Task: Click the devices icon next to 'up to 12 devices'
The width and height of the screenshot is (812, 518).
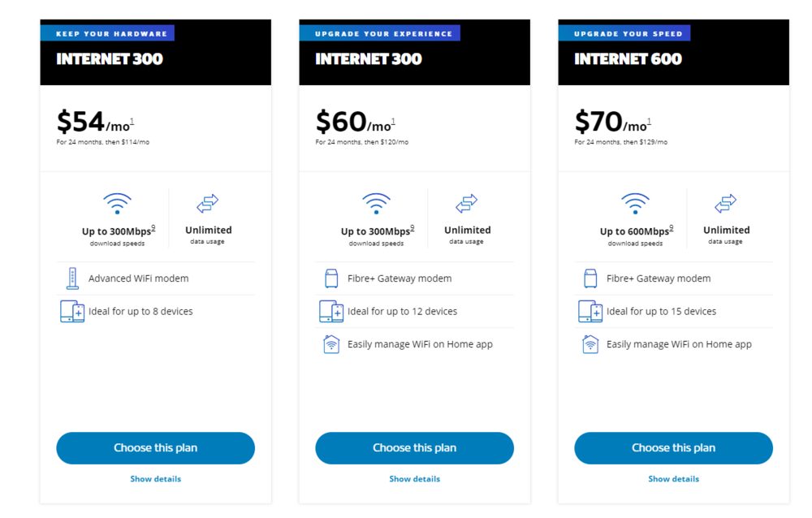Action: point(332,311)
